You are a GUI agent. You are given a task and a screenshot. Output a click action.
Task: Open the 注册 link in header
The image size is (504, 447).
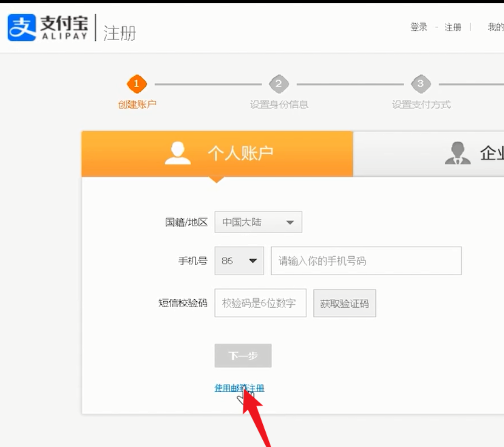453,27
